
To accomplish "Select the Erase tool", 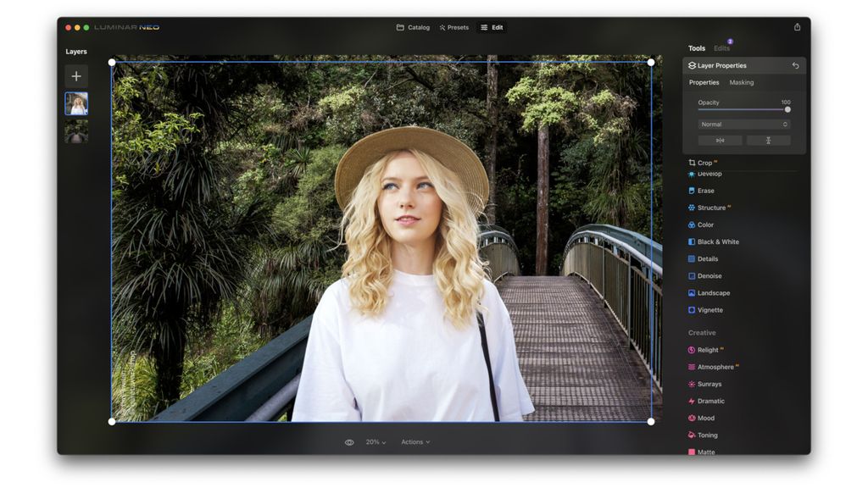I will [709, 191].
